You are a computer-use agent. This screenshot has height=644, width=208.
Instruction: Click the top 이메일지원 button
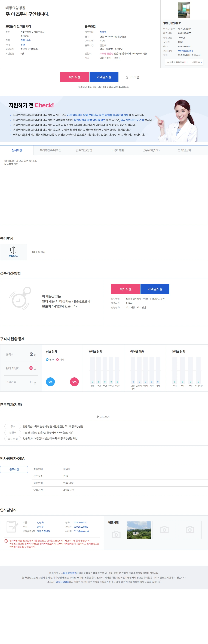(104, 77)
